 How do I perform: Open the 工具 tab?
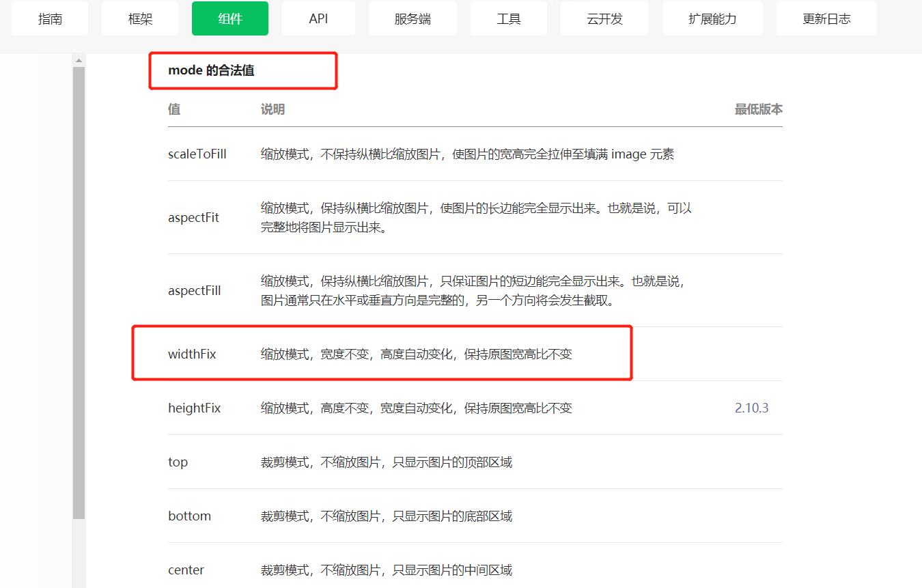pyautogui.click(x=509, y=18)
